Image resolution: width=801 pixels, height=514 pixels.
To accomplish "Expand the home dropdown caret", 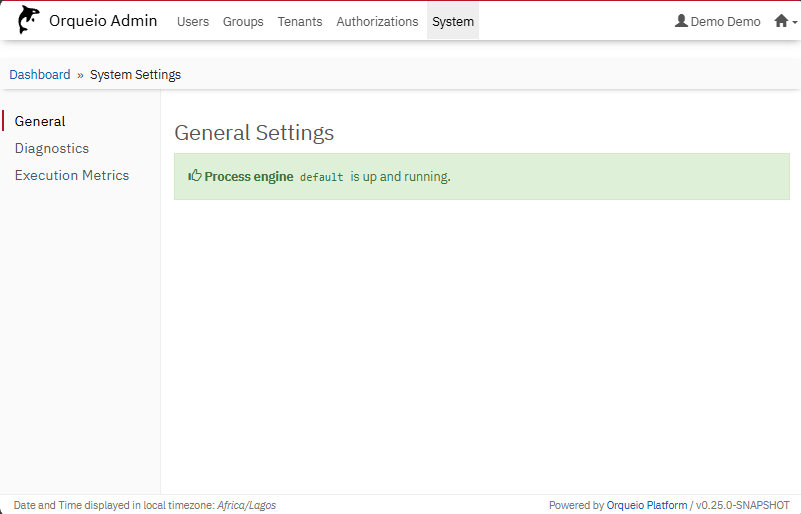I will point(795,22).
